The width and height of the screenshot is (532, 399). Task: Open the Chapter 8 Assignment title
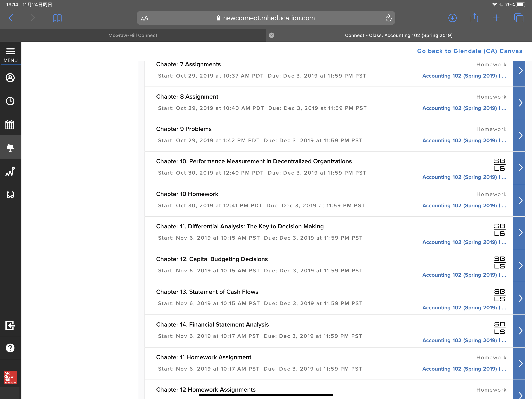(187, 96)
